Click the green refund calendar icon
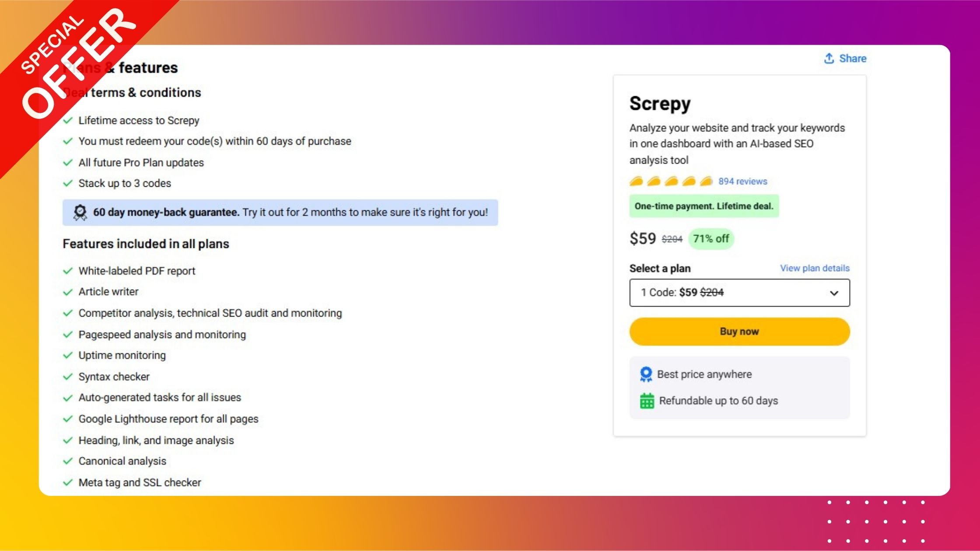Screen dimensions: 980x551 tap(647, 401)
